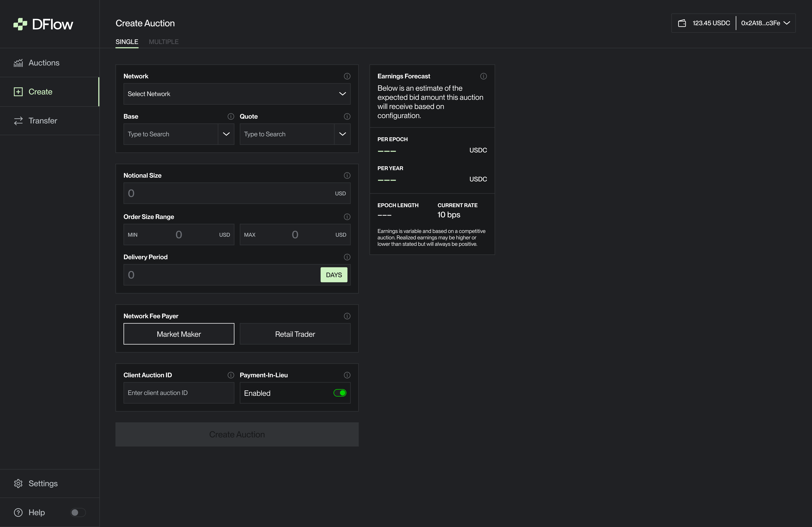Open Settings from the sidebar gear icon

[18, 483]
